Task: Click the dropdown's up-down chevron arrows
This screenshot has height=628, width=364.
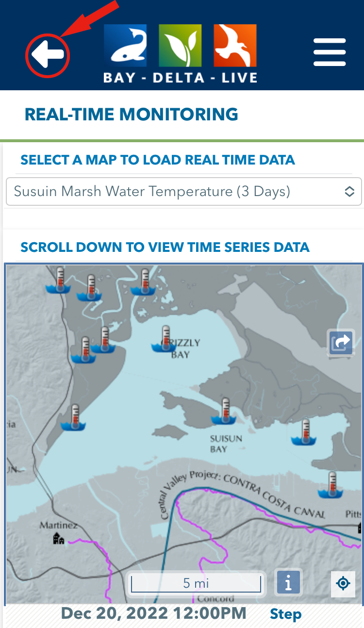Action: click(x=349, y=191)
